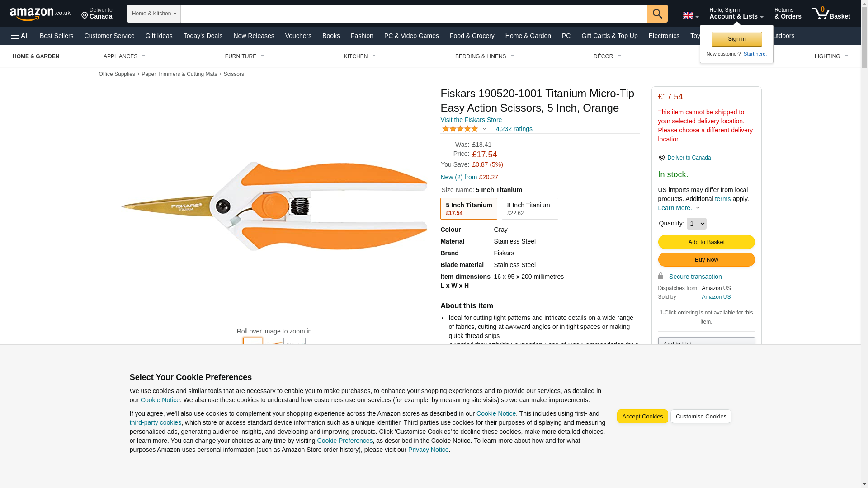Visit the Fiskars Store link
The width and height of the screenshot is (868, 488).
(471, 120)
